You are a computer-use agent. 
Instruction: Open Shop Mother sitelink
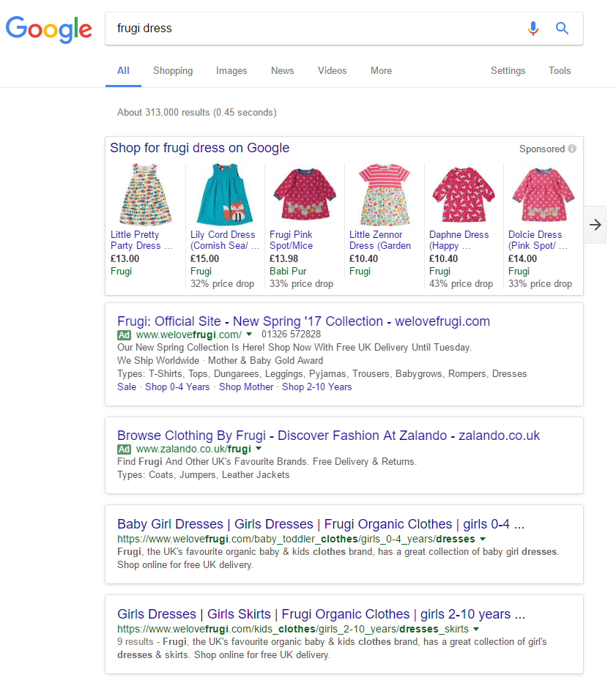pyautogui.click(x=246, y=387)
